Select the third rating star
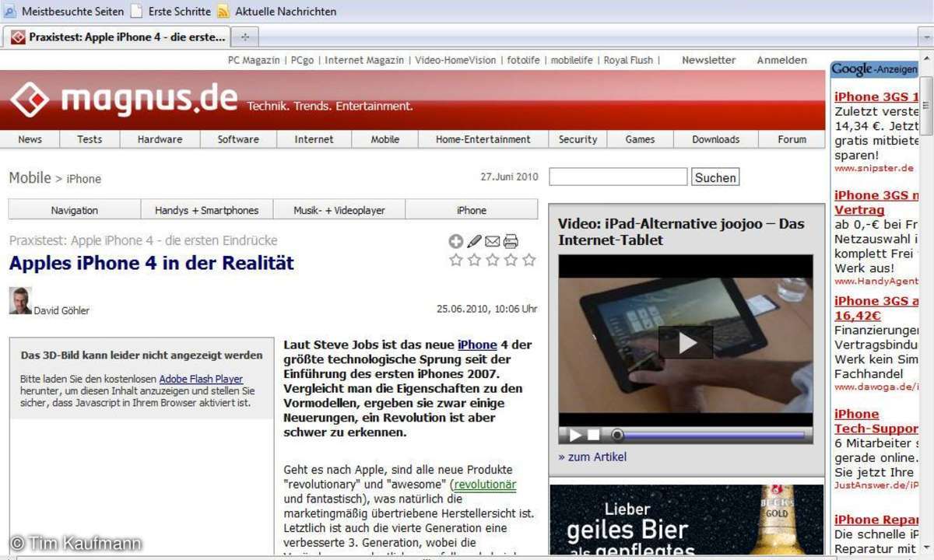 coord(493,260)
